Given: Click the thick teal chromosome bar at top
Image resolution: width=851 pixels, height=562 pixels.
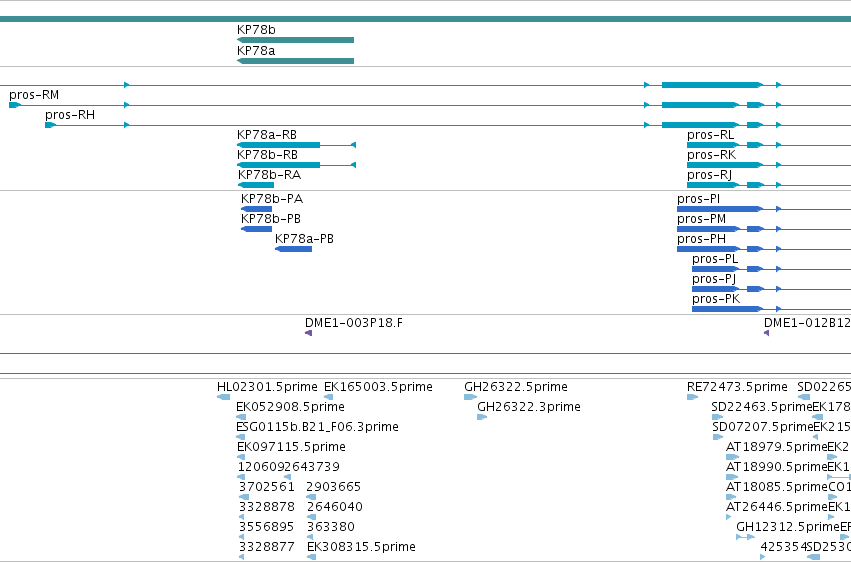Looking at the screenshot, I should [x=426, y=20].
